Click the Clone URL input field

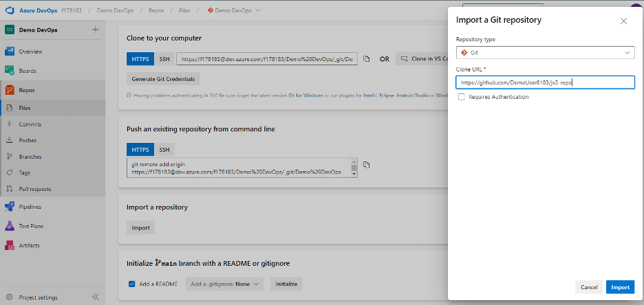pyautogui.click(x=546, y=82)
